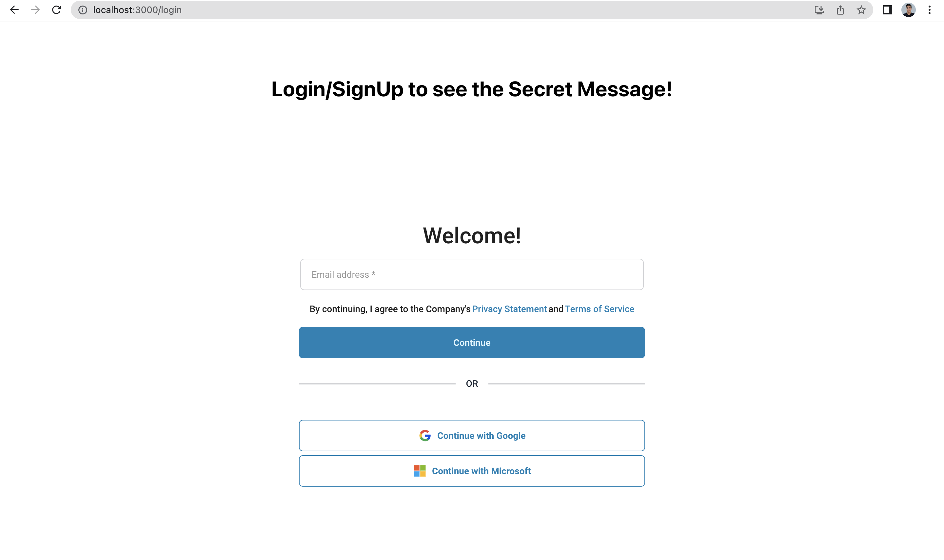Sign in with Continue with Google
944x560 pixels.
[x=472, y=436]
